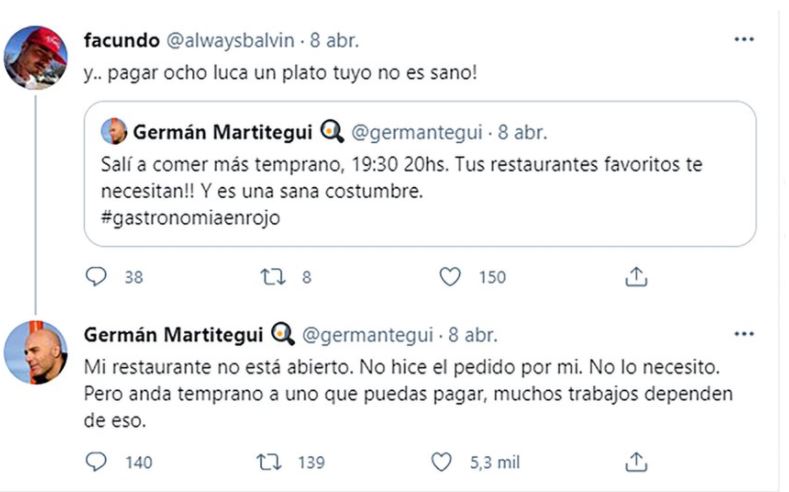Reply to Germán Martitegui's response tweet
The height and width of the screenshot is (492, 789).
pyautogui.click(x=96, y=461)
